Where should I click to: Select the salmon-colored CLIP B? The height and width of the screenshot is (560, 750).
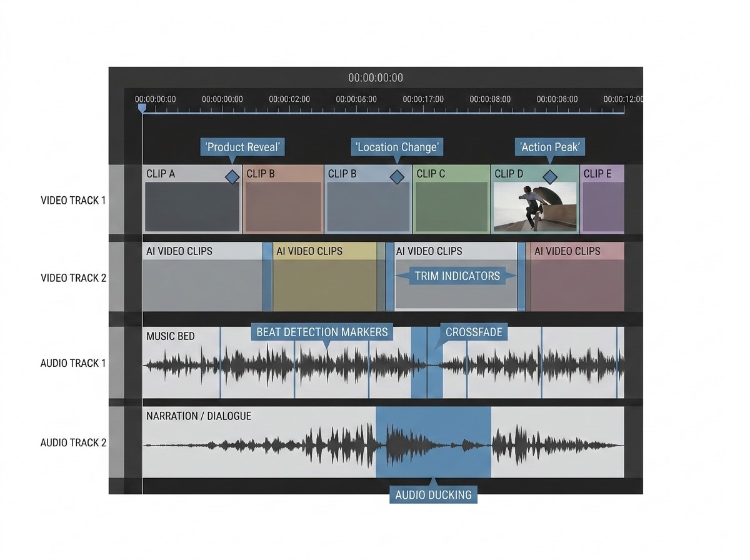(x=283, y=199)
